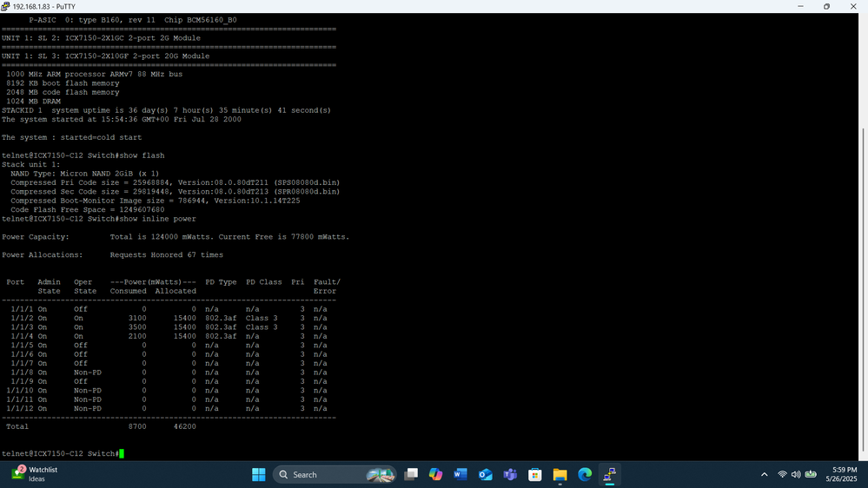
Task: Click the taskbar Search box
Action: coord(335,475)
